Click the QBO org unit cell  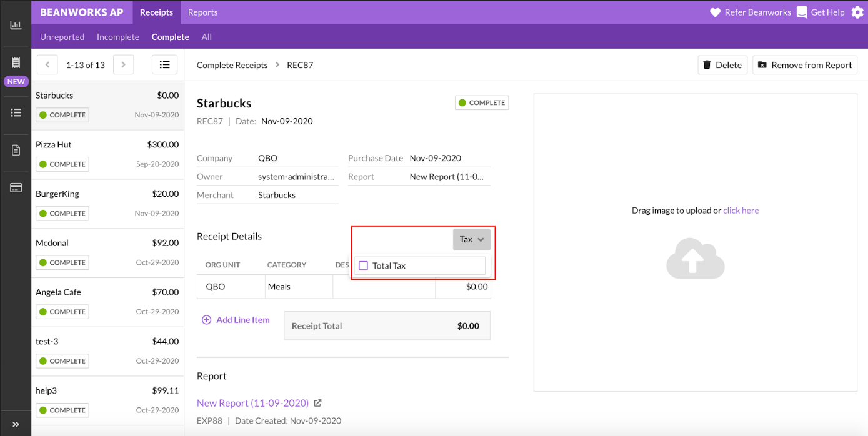[x=231, y=287]
